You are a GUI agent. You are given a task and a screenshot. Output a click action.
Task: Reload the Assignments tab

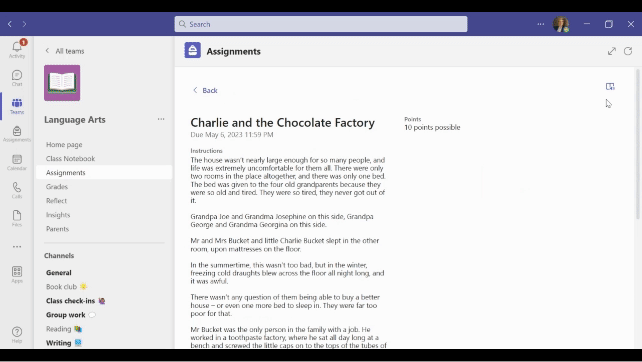click(628, 51)
